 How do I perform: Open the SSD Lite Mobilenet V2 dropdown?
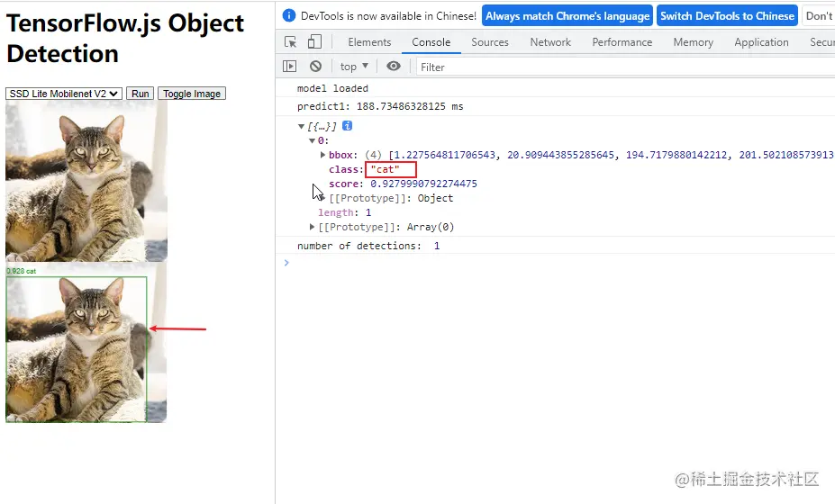coord(64,94)
